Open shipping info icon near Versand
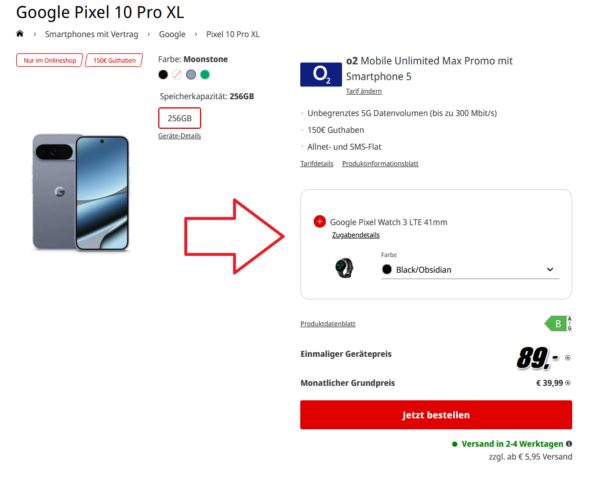The height and width of the screenshot is (481, 600). pos(569,444)
